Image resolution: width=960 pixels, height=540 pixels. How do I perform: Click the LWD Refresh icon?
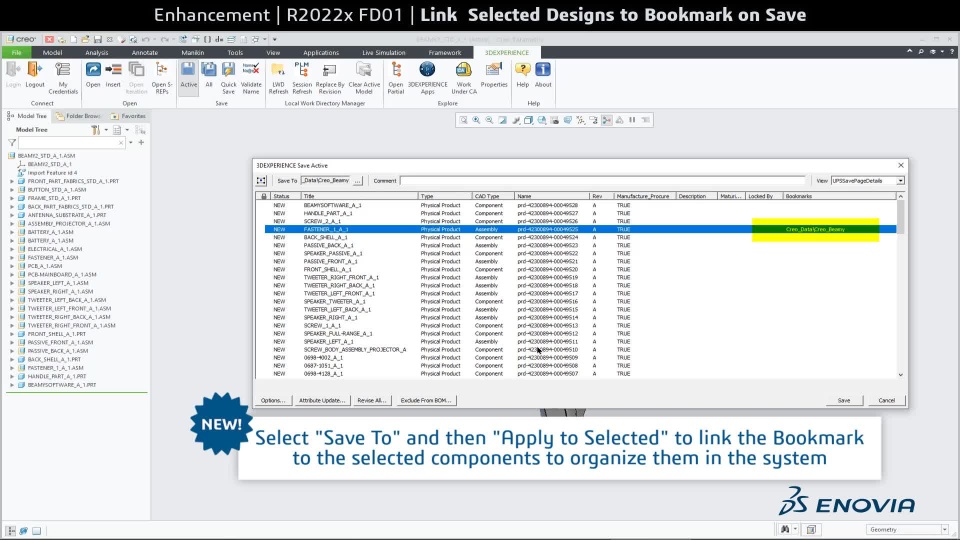278,70
